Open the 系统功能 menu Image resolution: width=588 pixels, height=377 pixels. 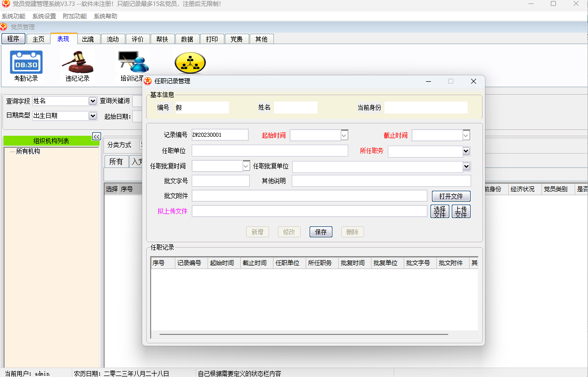[x=13, y=16]
